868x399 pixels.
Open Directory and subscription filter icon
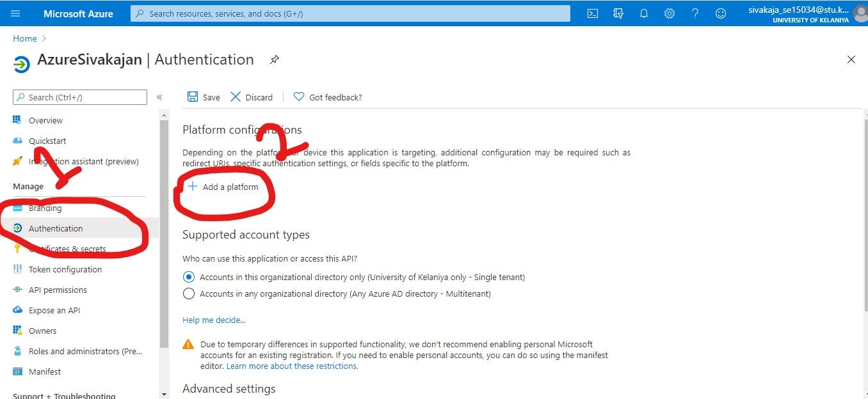(618, 13)
